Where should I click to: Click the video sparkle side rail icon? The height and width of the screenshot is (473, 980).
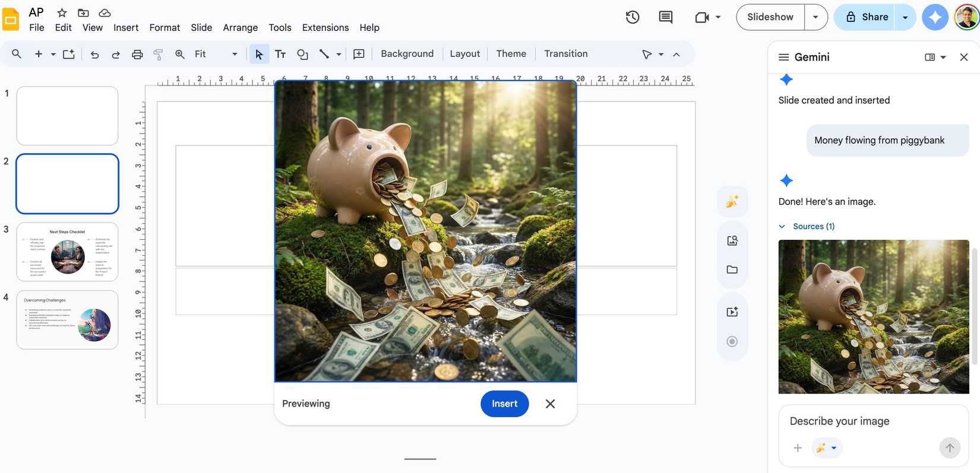[732, 312]
